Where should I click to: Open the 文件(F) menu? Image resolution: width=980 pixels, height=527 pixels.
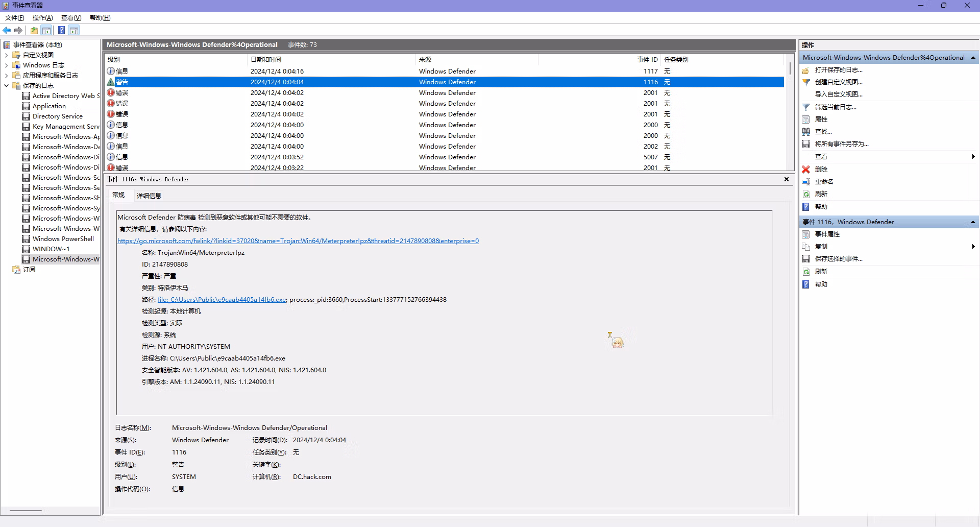15,18
